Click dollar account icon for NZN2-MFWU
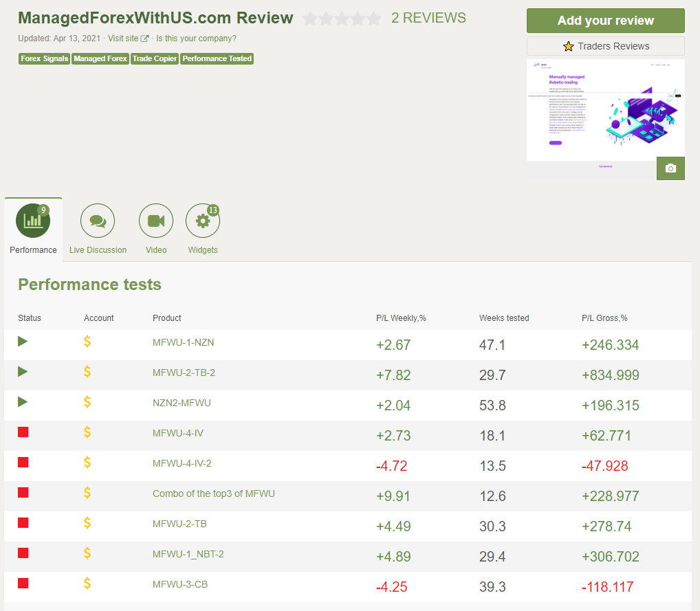 point(87,402)
